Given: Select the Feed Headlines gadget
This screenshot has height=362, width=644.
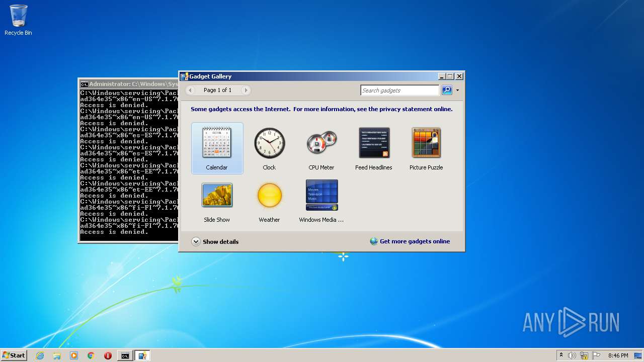Looking at the screenshot, I should pos(374,148).
